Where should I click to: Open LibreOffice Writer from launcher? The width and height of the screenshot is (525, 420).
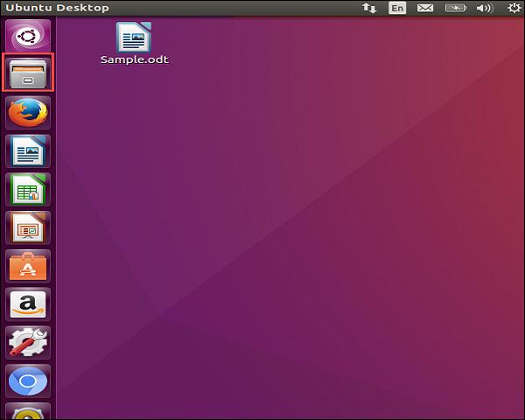[x=28, y=150]
